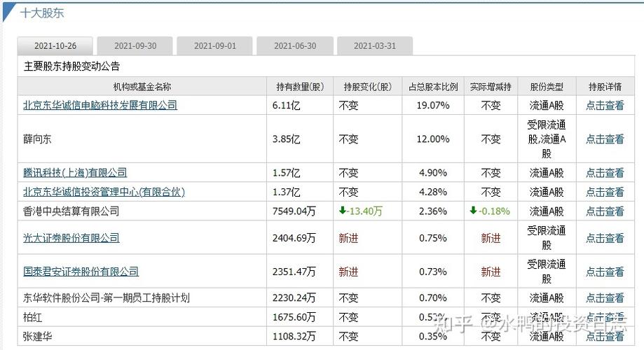Click the 7549.04万 holding value
Image resolution: width=644 pixels, height=350 pixels.
click(x=294, y=211)
